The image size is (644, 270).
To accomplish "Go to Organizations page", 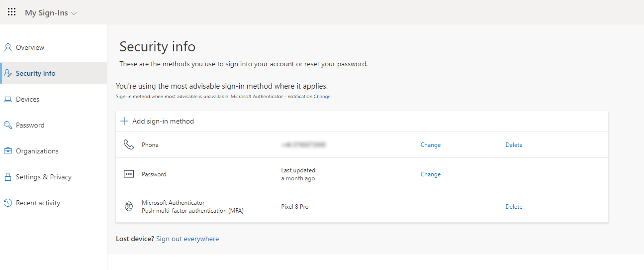I will (x=37, y=151).
